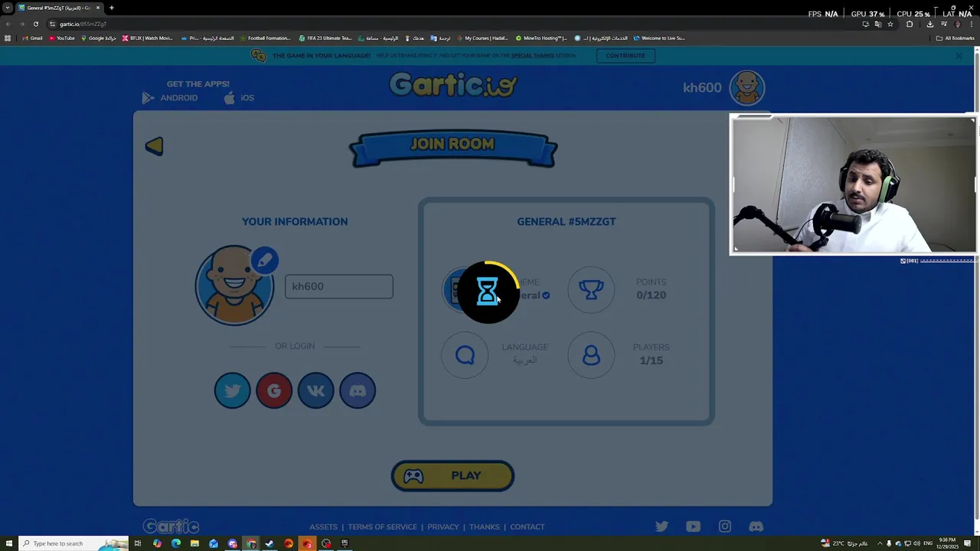Reload the browser page
Screen dimensions: 980x551
[35, 24]
